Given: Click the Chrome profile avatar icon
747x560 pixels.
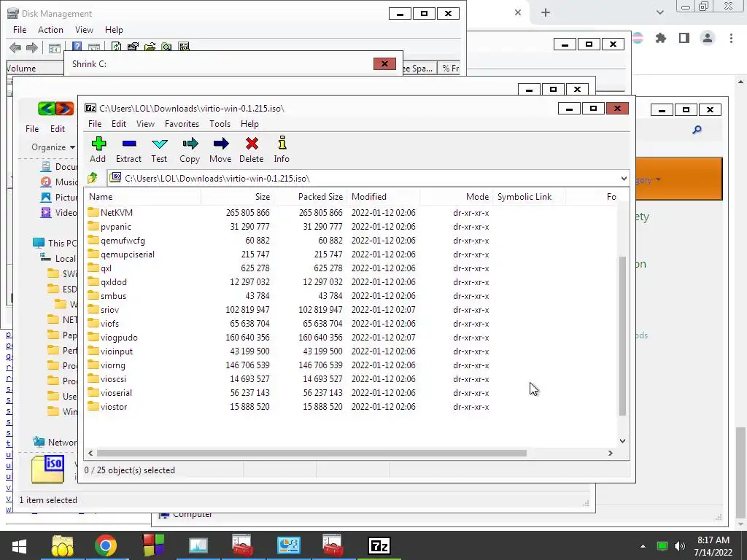Looking at the screenshot, I should (x=708, y=38).
